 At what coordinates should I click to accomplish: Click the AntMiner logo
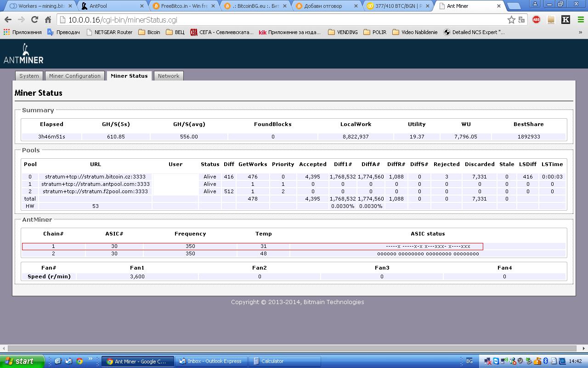23,53
